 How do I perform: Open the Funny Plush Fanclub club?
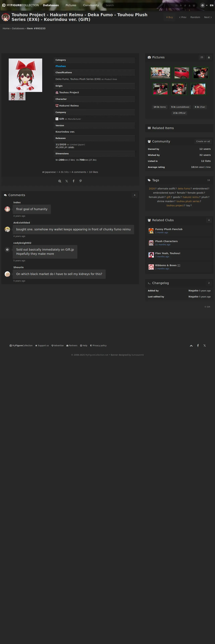[169, 229]
